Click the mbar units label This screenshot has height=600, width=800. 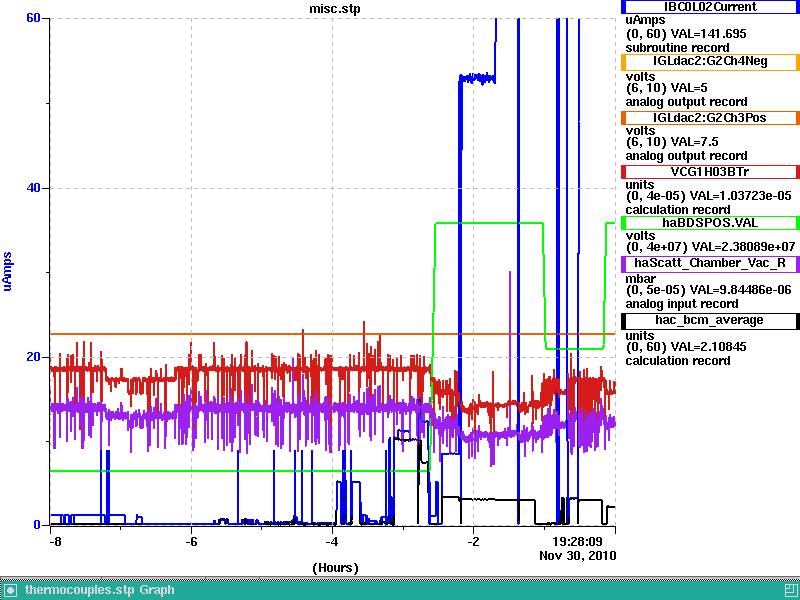coord(641,279)
